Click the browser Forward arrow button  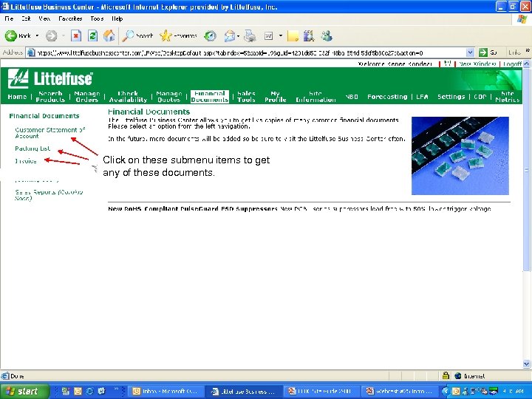(x=51, y=35)
